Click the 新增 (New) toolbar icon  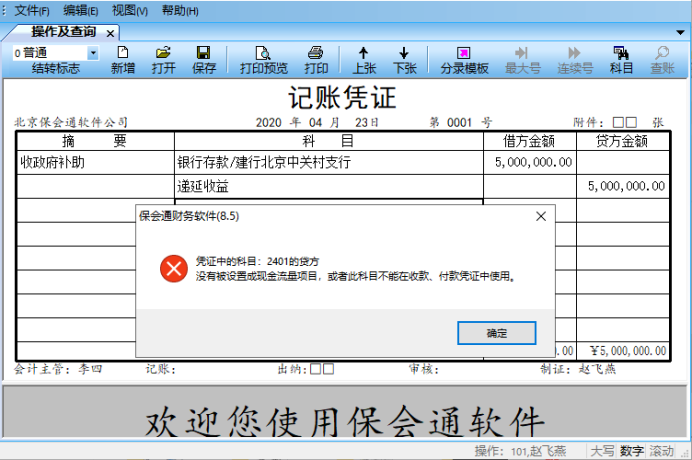[x=123, y=59]
